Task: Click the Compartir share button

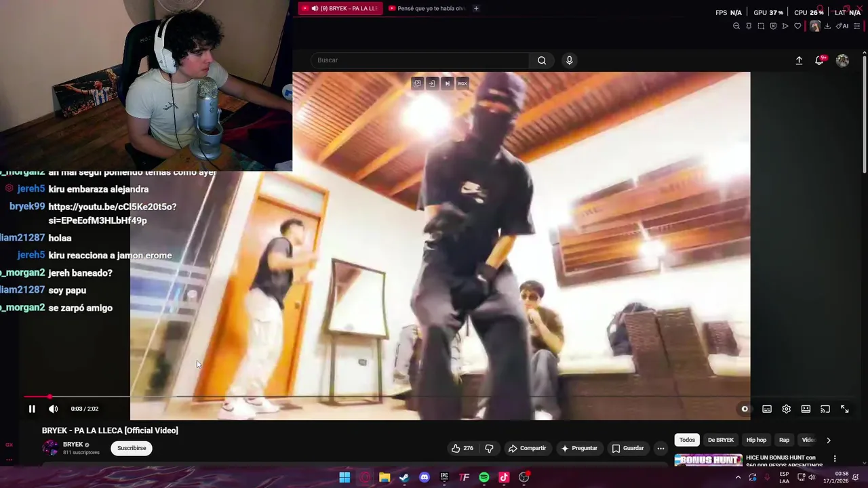Action: tap(527, 448)
